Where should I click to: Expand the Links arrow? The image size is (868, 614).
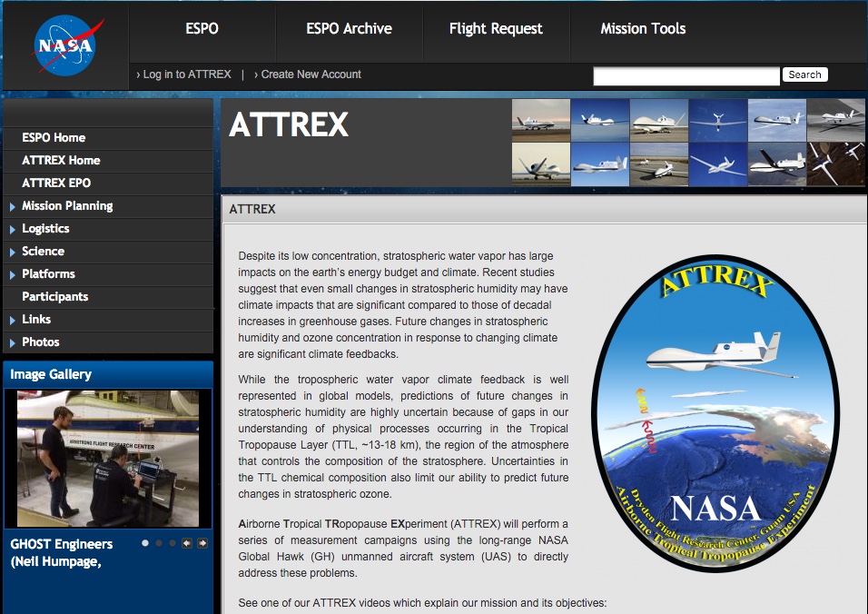coord(12,320)
